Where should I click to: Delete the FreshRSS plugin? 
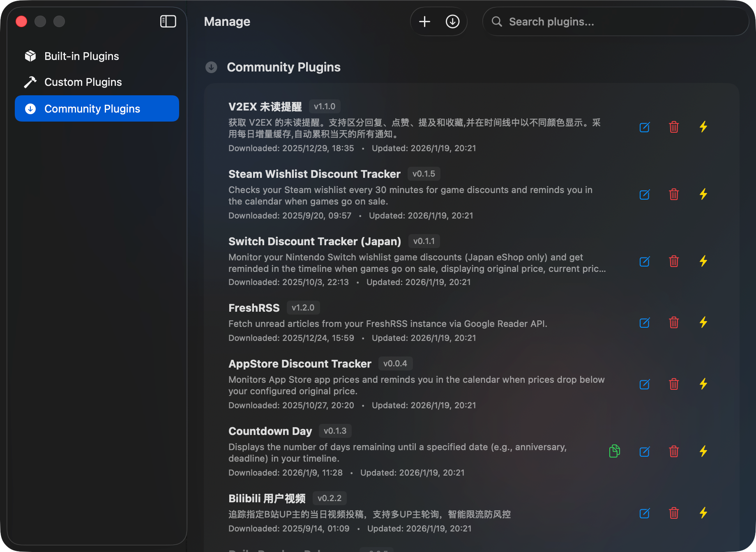tap(674, 322)
